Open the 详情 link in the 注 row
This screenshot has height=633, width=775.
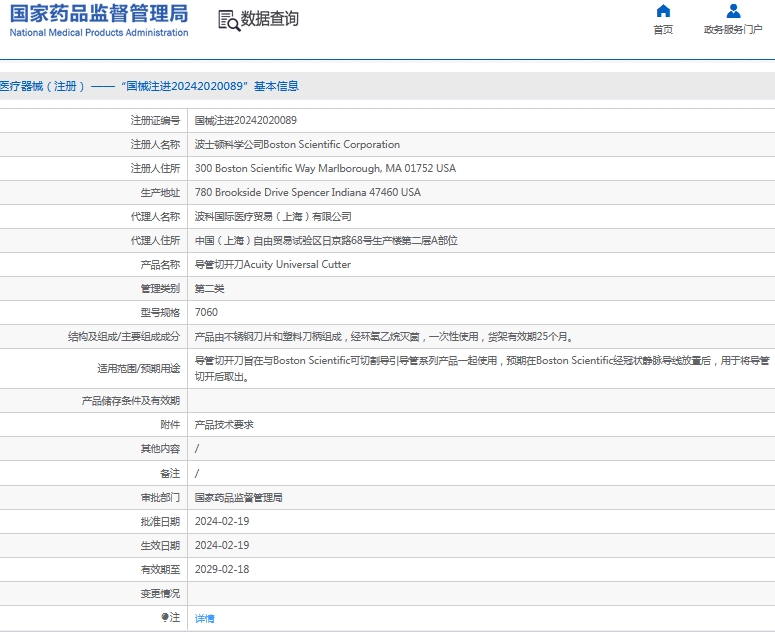(x=204, y=618)
